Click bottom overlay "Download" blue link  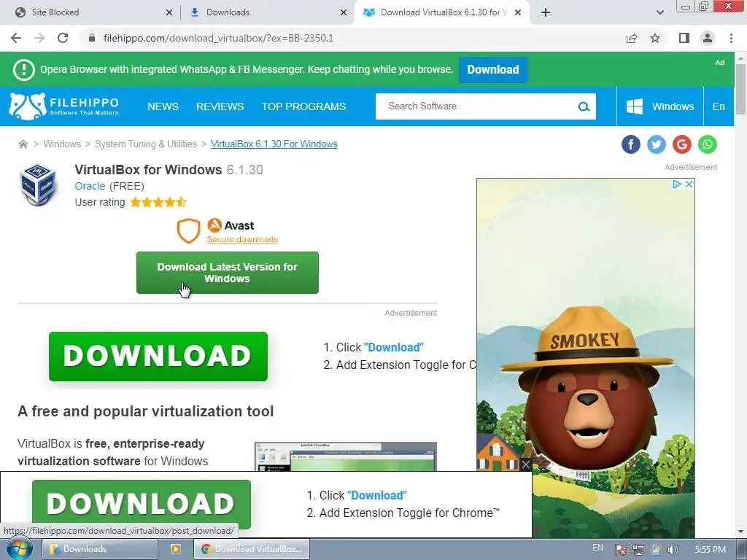377,496
